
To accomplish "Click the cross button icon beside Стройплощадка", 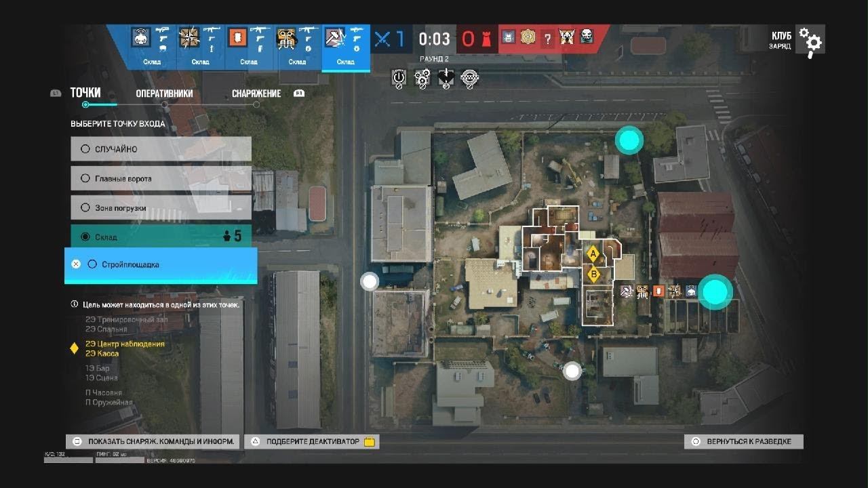I will click(x=76, y=264).
